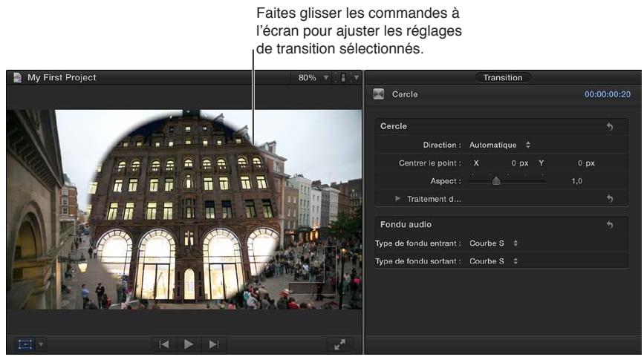
Task: Open the 80% zoom level dropdown
Action: [x=313, y=77]
